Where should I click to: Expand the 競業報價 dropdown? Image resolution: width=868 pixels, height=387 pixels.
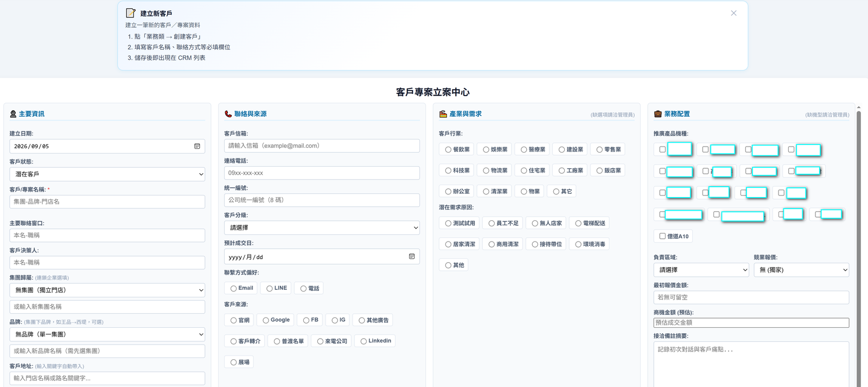point(801,270)
